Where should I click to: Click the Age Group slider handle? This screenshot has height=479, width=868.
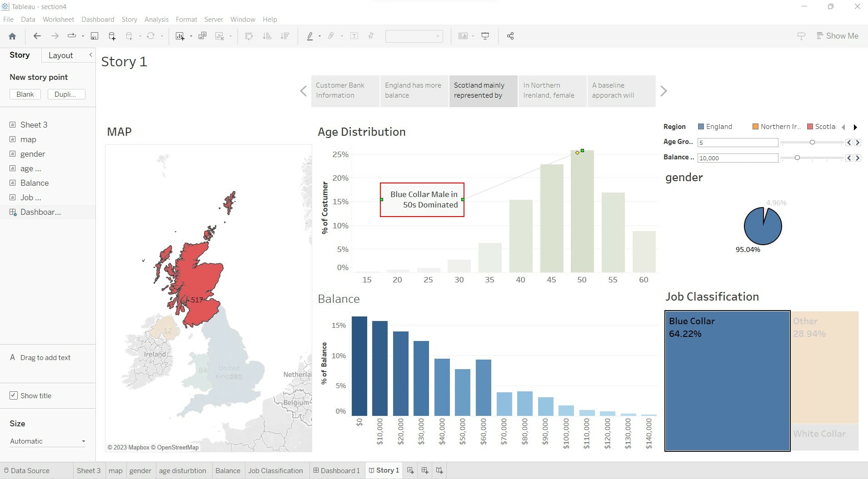tap(812, 143)
